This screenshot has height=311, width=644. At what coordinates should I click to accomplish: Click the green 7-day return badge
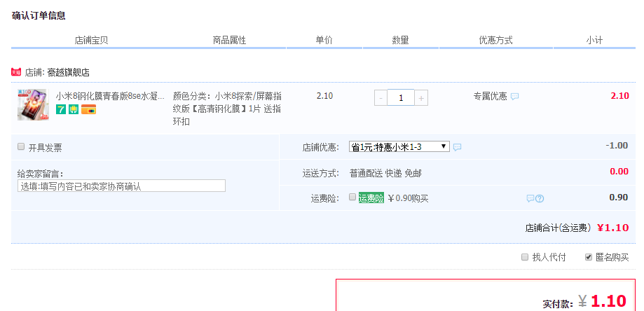click(61, 109)
